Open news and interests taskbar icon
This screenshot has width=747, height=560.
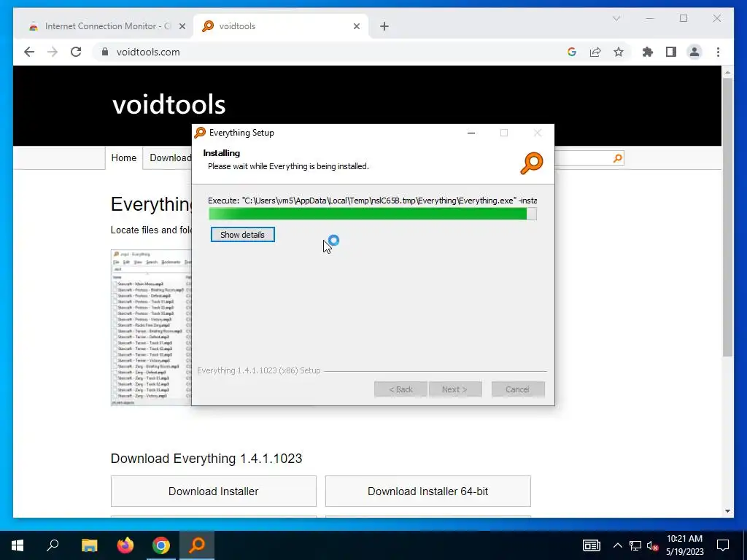click(591, 545)
